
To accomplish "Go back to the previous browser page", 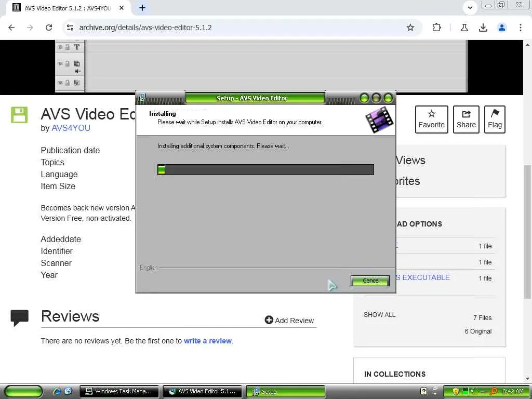I will [11, 28].
